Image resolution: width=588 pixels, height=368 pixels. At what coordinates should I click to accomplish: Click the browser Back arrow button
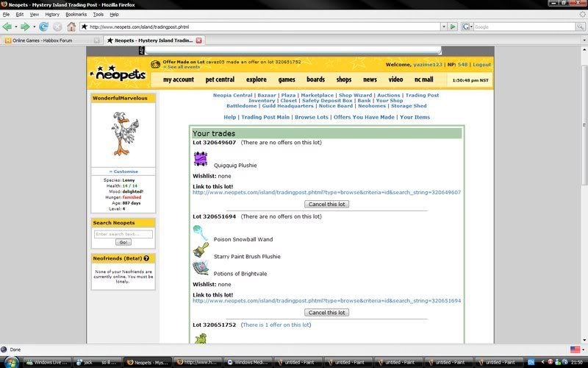tap(7, 26)
